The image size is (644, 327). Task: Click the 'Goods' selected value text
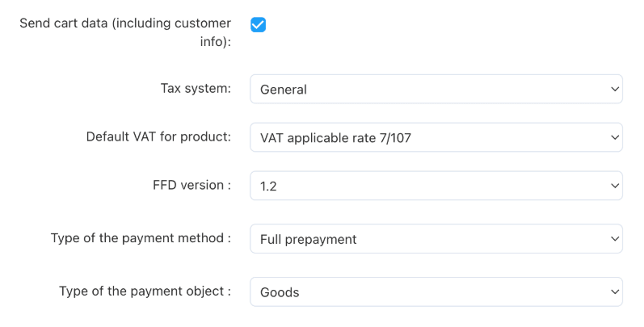[x=280, y=292]
